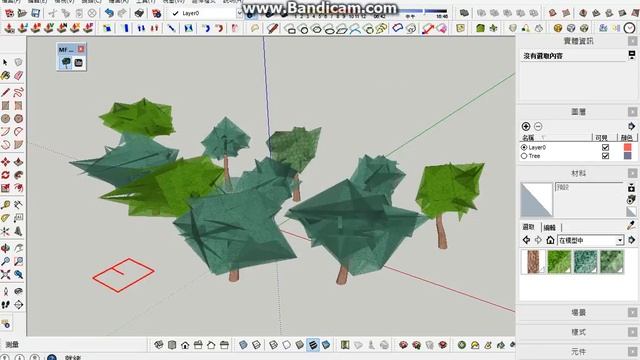Select the Pan hand tool
Screen dimensions: 640x360
tap(18, 248)
